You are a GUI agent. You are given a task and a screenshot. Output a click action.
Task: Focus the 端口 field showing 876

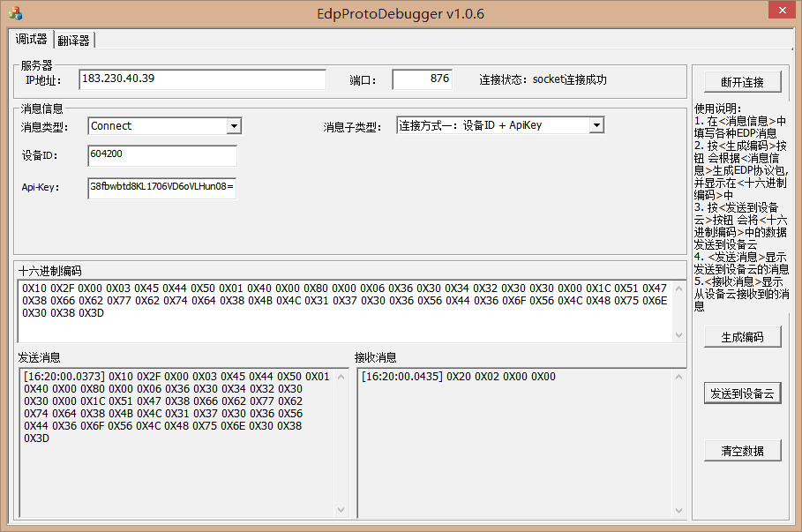422,79
